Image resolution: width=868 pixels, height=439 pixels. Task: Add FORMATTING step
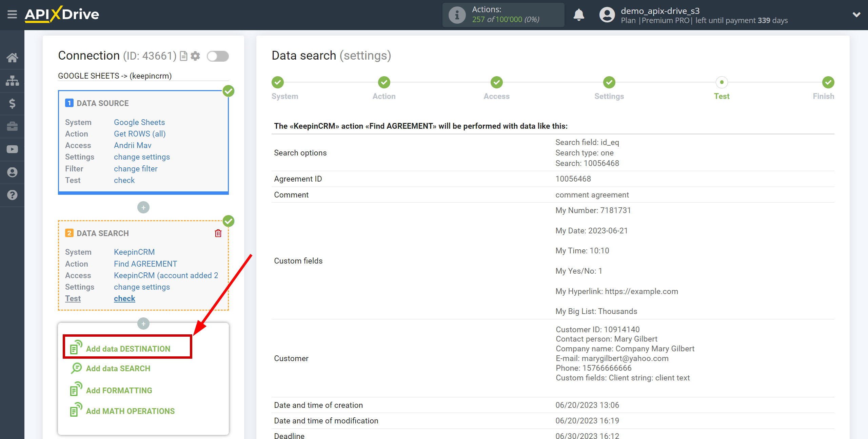[x=119, y=391]
